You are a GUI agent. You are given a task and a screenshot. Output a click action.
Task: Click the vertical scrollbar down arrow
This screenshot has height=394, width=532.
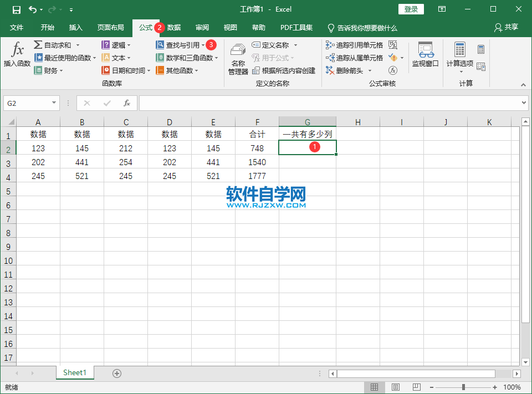525,362
